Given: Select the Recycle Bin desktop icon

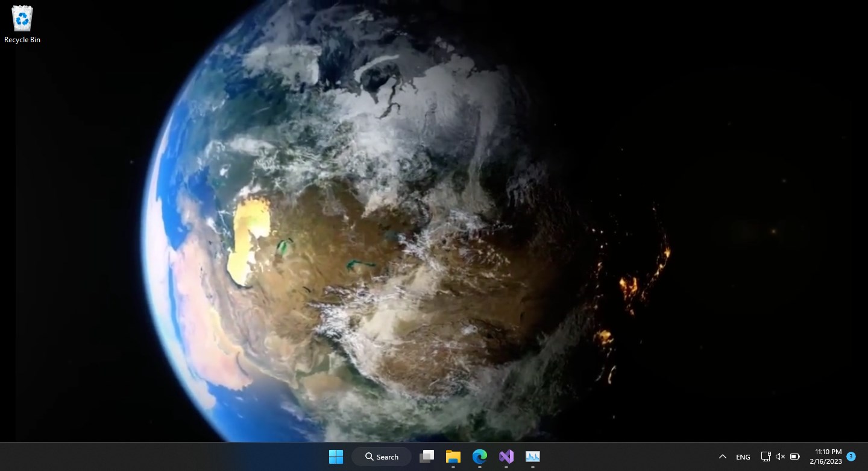Looking at the screenshot, I should pos(22,24).
